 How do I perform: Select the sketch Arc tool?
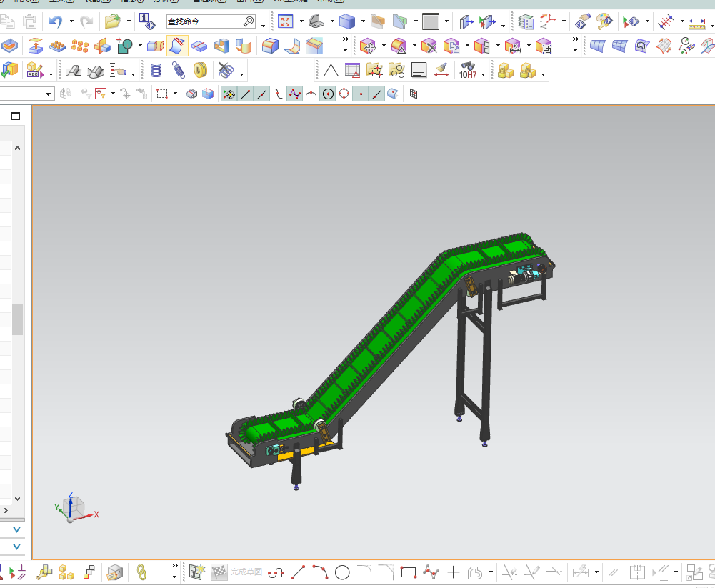click(x=320, y=572)
